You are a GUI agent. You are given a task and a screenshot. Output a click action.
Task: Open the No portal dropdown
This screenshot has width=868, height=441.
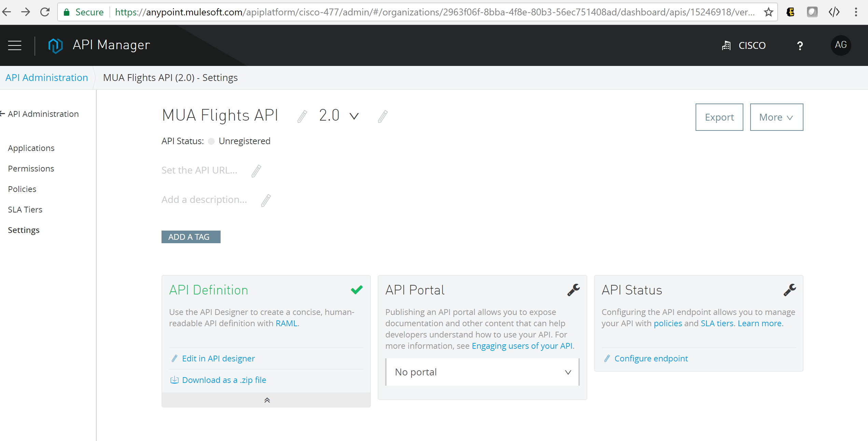click(x=482, y=372)
